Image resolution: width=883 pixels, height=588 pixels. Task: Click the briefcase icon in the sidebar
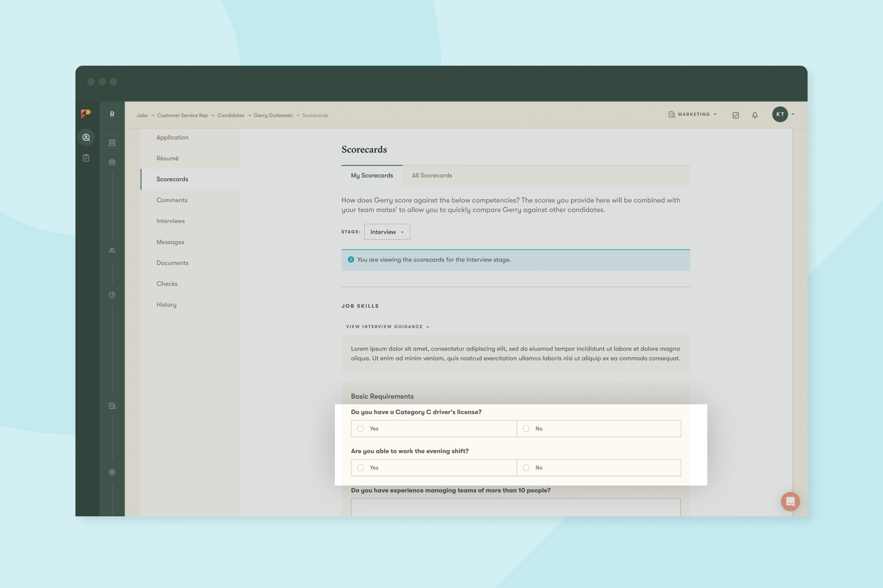pos(111,162)
